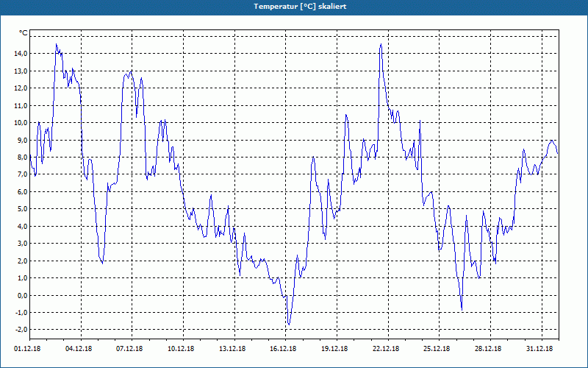The width and height of the screenshot is (588, 368).
Task: Select the 11,0 y-axis label
Action: (21, 105)
